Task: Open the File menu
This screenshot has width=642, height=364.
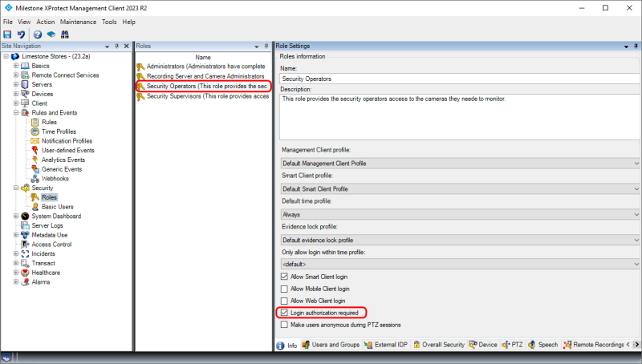Action: click(8, 22)
